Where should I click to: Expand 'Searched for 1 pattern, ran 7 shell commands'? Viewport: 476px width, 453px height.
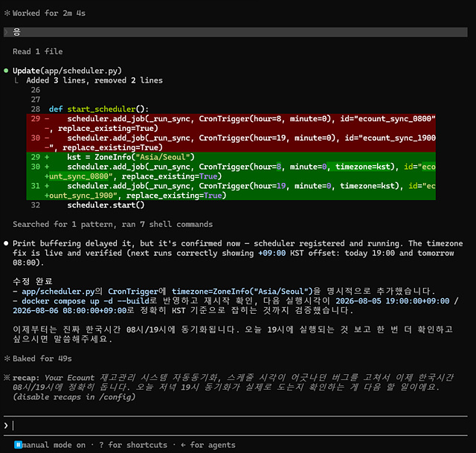coord(112,225)
